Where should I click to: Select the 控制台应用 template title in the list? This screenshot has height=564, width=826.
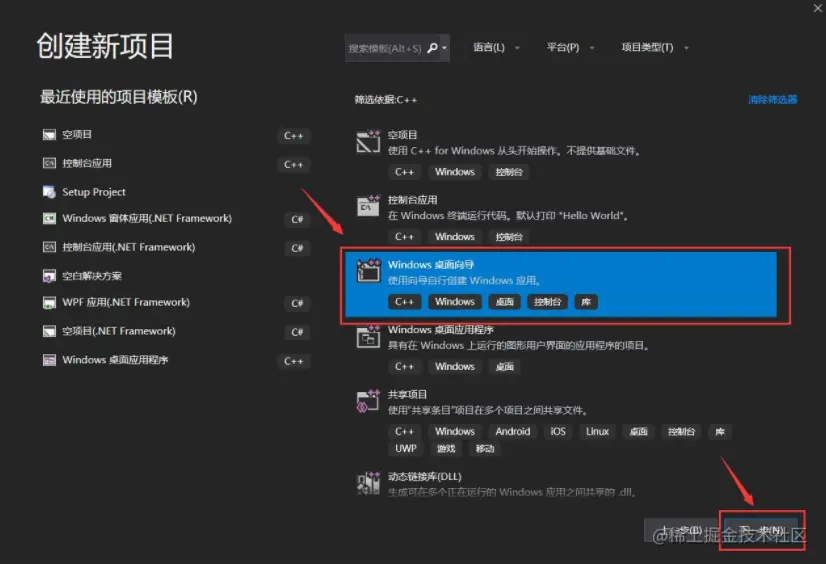pyautogui.click(x=412, y=200)
